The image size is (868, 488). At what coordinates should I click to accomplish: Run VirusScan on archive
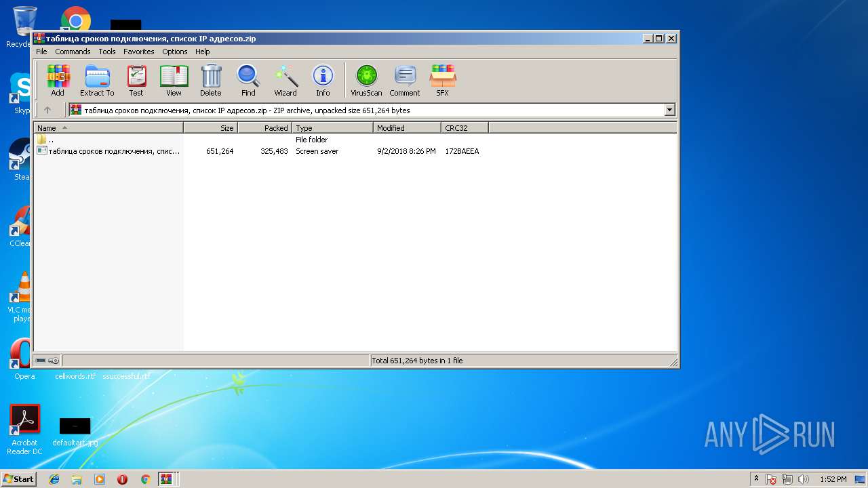pyautogui.click(x=366, y=81)
